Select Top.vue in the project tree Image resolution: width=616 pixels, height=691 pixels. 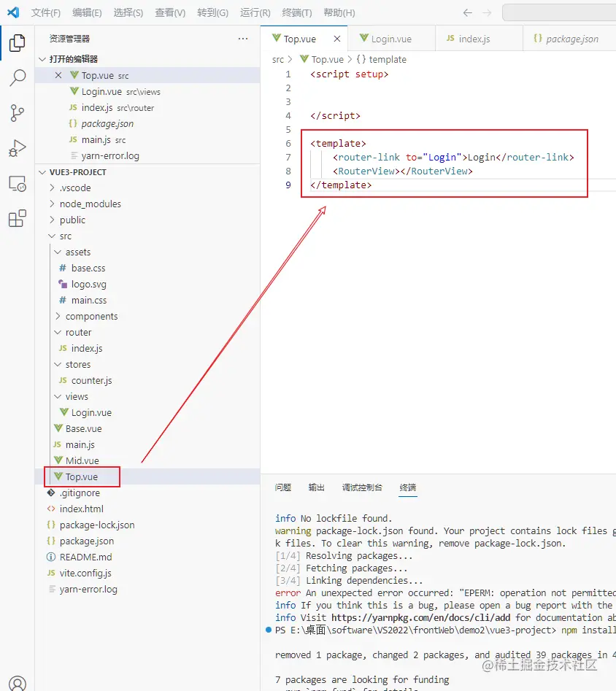pyautogui.click(x=147, y=476)
